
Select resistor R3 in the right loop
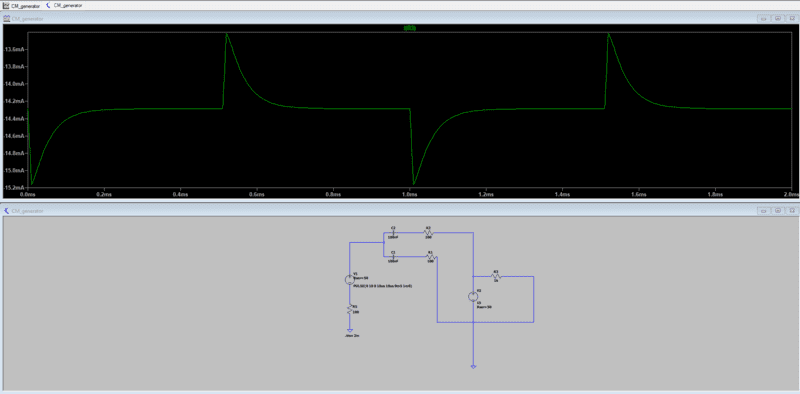pos(495,276)
